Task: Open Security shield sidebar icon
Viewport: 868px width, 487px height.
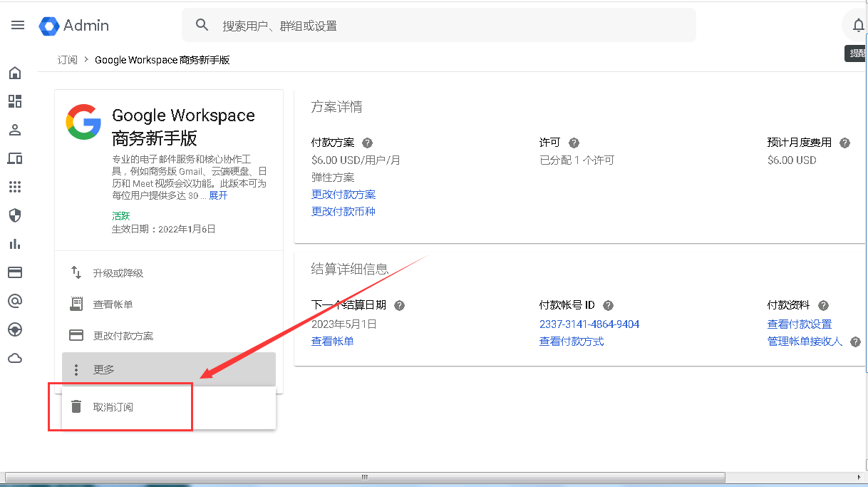Action: (15, 215)
